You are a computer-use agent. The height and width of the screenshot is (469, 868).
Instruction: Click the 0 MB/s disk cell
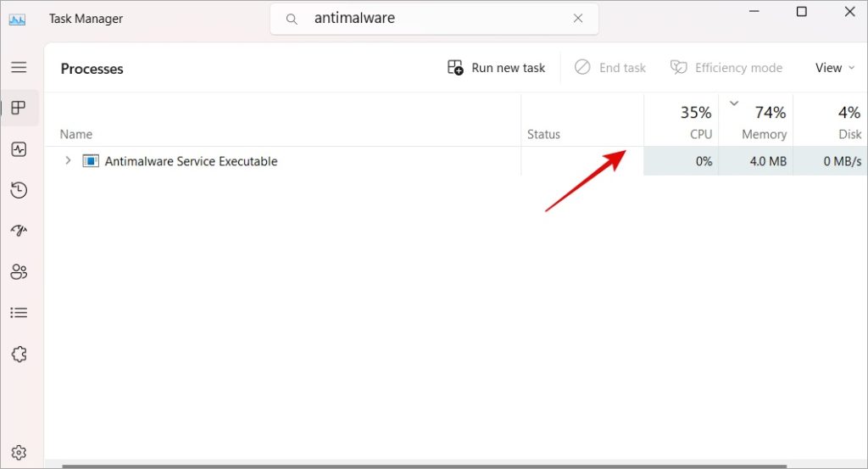pos(831,161)
